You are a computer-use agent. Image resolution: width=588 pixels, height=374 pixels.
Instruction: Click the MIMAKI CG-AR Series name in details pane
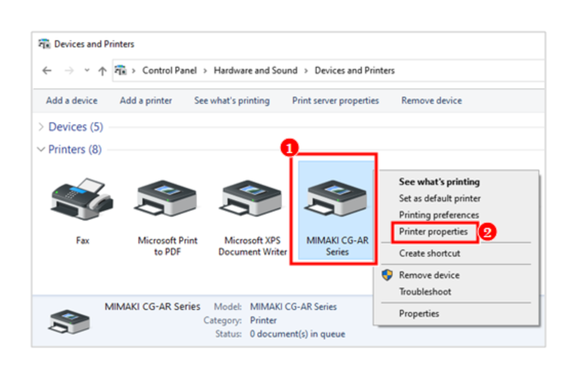(x=153, y=306)
